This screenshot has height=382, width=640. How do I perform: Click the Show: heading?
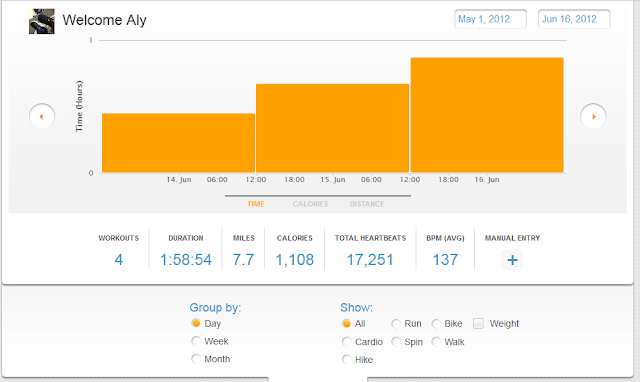356,307
